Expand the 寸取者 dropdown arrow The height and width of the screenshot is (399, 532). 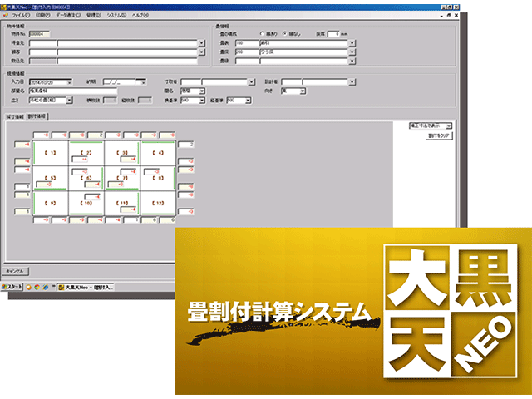click(251, 82)
